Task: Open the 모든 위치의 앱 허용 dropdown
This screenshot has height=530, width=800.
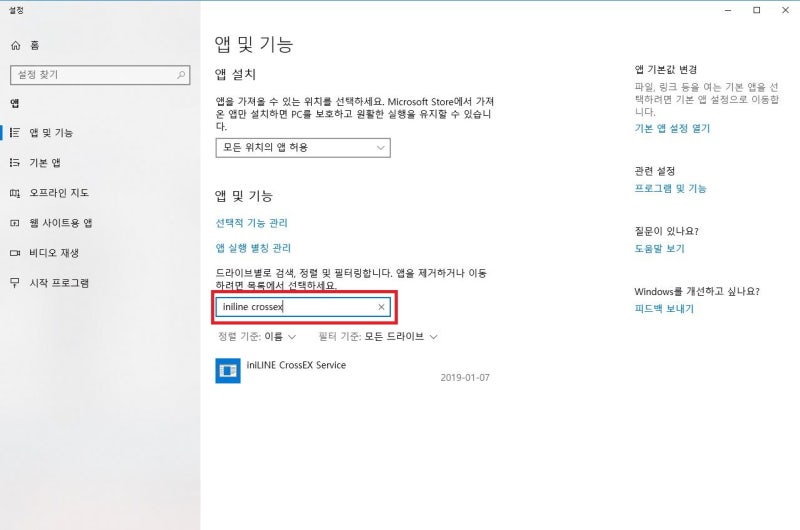Action: pos(303,148)
